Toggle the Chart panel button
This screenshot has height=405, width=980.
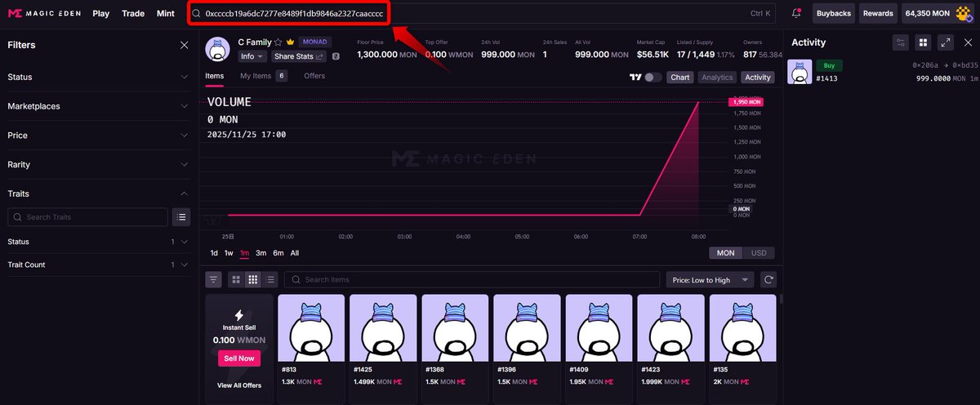[x=680, y=77]
